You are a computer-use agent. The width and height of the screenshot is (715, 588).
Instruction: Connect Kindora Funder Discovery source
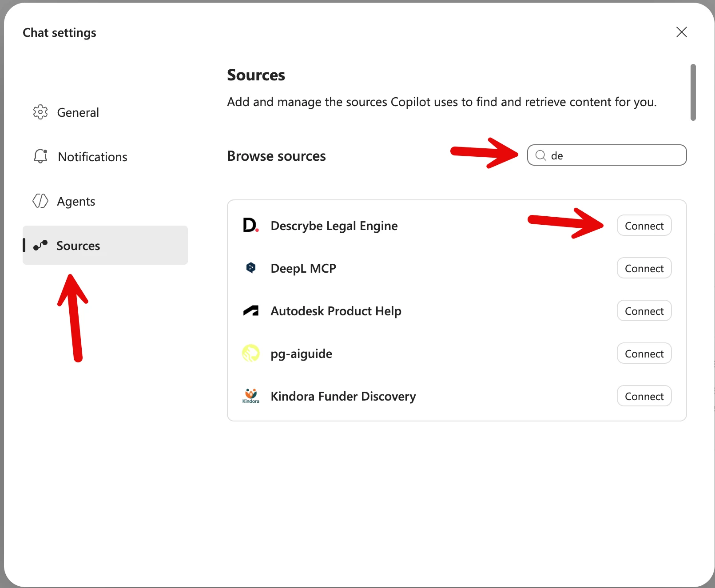(x=644, y=396)
